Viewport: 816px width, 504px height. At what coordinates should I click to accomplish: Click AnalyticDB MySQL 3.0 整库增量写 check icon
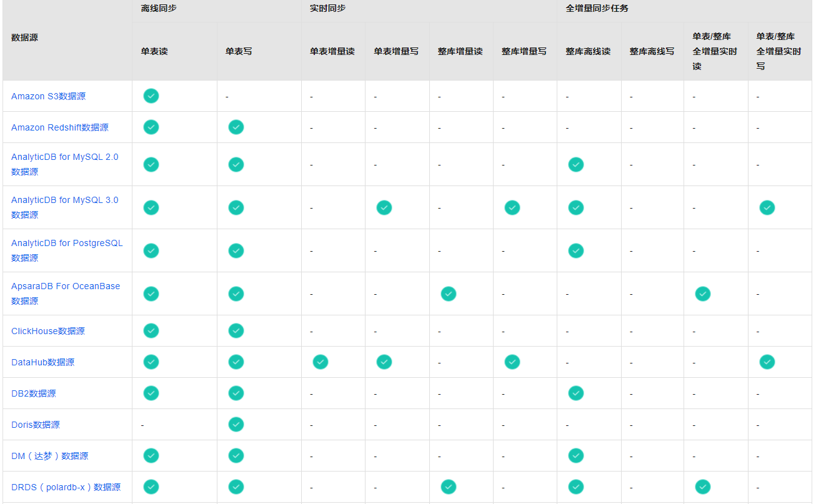512,207
